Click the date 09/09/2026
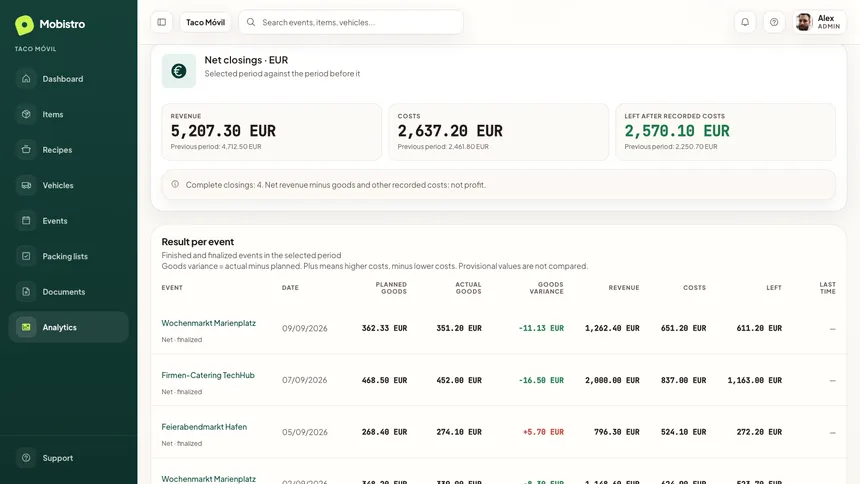860x484 pixels. 304,328
